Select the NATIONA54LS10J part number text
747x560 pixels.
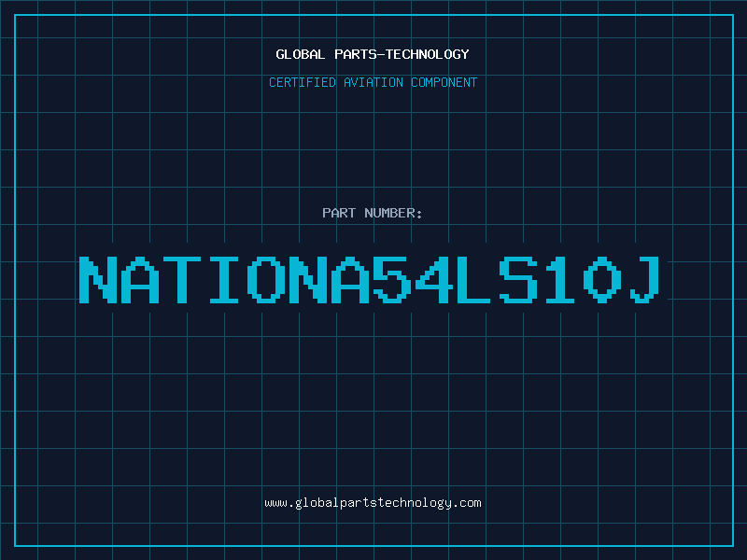pyautogui.click(x=373, y=279)
